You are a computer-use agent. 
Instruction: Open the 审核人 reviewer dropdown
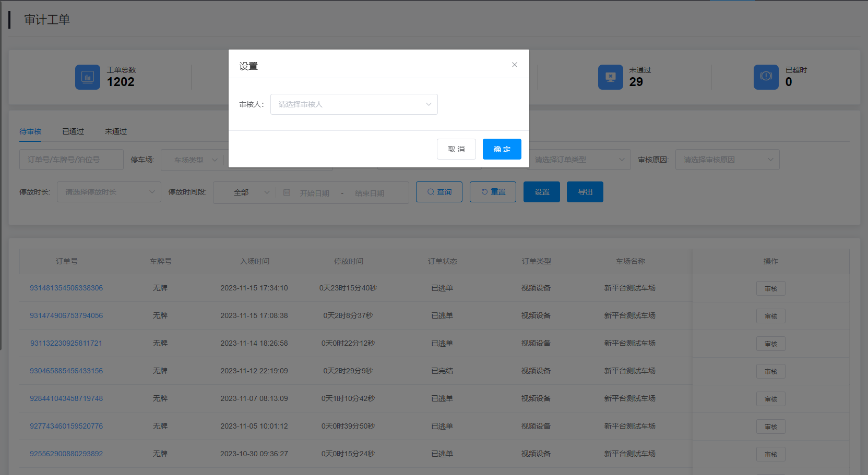coord(353,104)
